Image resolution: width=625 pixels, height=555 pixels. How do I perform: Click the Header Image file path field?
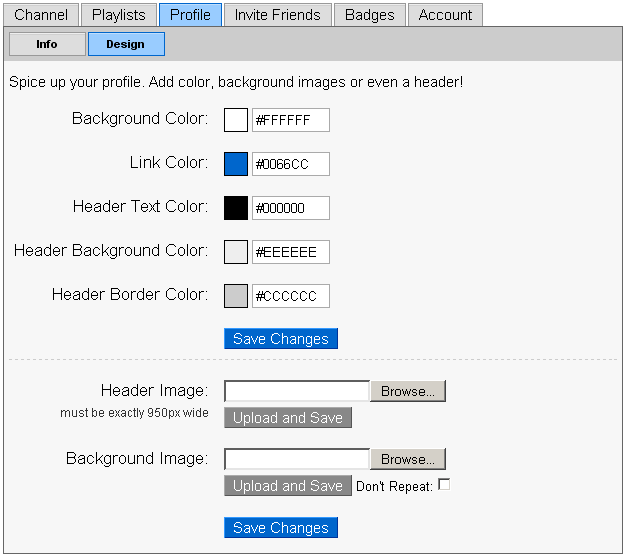pos(297,391)
